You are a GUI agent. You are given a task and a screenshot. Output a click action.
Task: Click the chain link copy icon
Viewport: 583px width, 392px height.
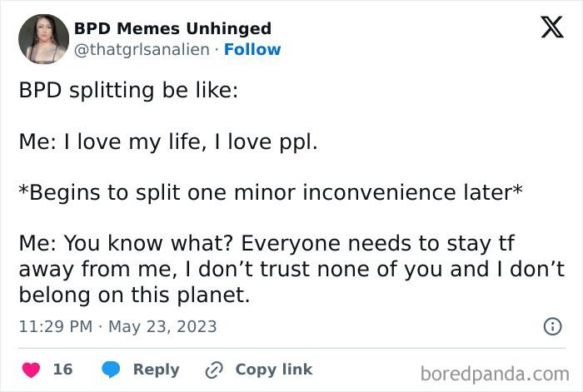[214, 370]
